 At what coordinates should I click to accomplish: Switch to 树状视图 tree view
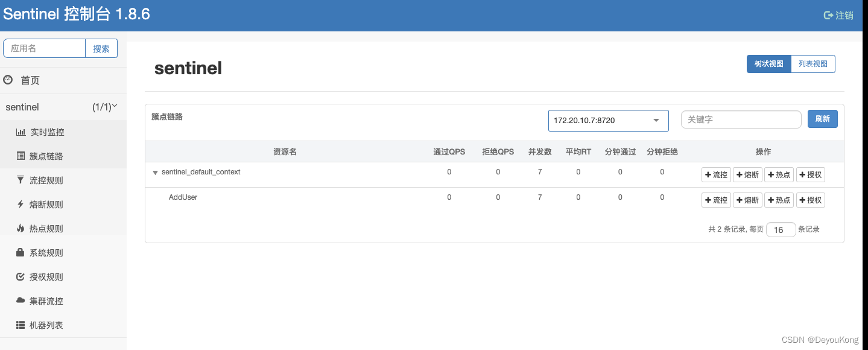point(768,64)
